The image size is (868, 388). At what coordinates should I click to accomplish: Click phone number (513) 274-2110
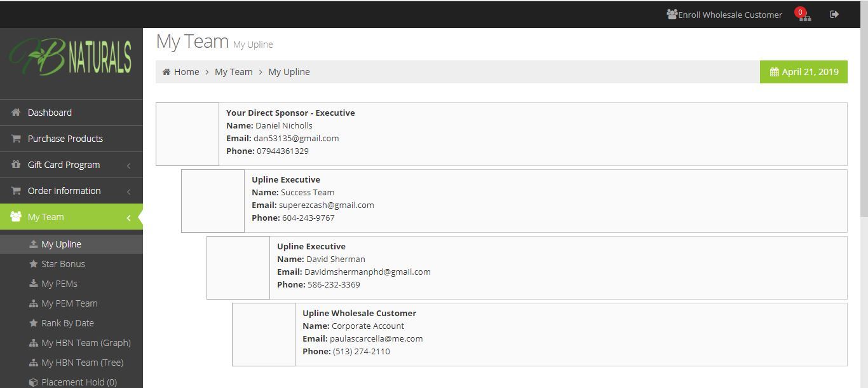click(x=362, y=351)
